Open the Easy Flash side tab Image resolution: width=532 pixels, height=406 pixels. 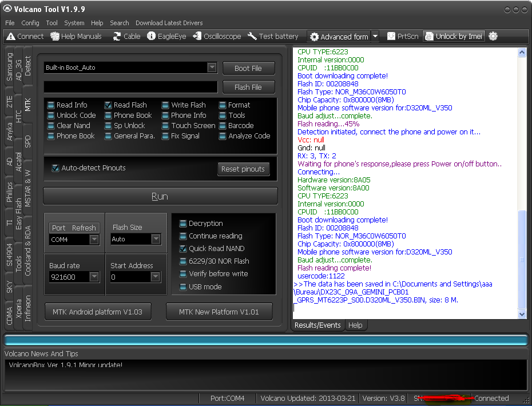pos(19,214)
